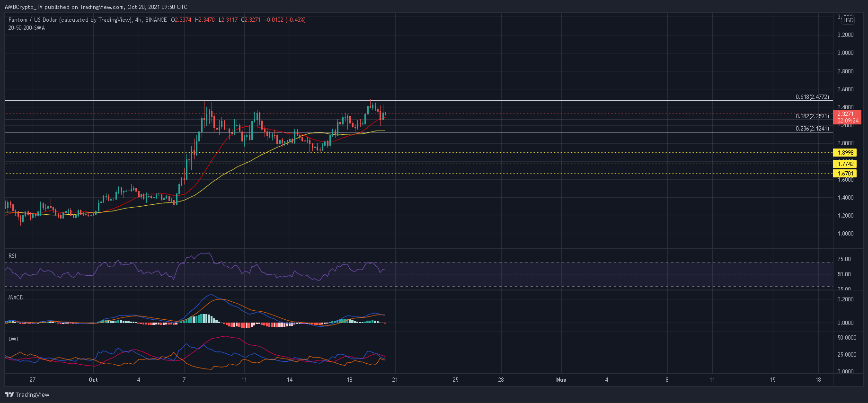Click the 2.8000 price scale label
The width and height of the screenshot is (868, 403).
(845, 71)
